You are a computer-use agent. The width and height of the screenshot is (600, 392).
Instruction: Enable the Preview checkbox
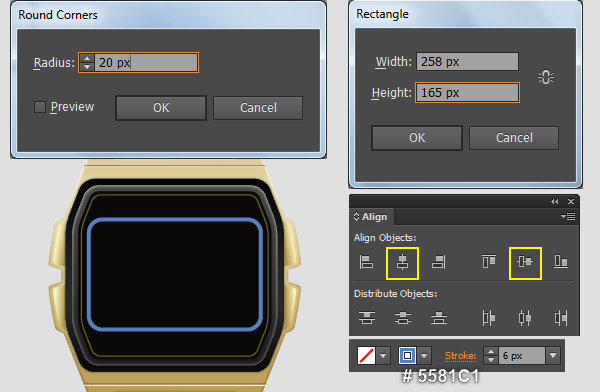(x=40, y=107)
